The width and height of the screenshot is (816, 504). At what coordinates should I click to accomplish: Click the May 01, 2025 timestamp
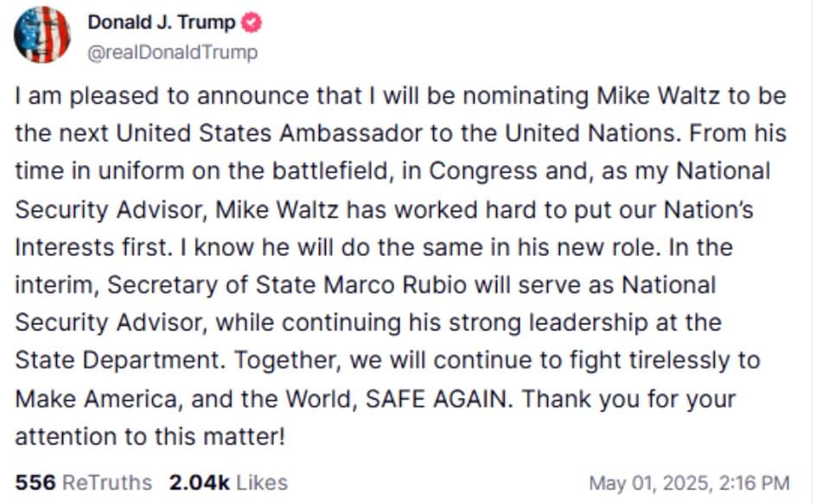(689, 483)
